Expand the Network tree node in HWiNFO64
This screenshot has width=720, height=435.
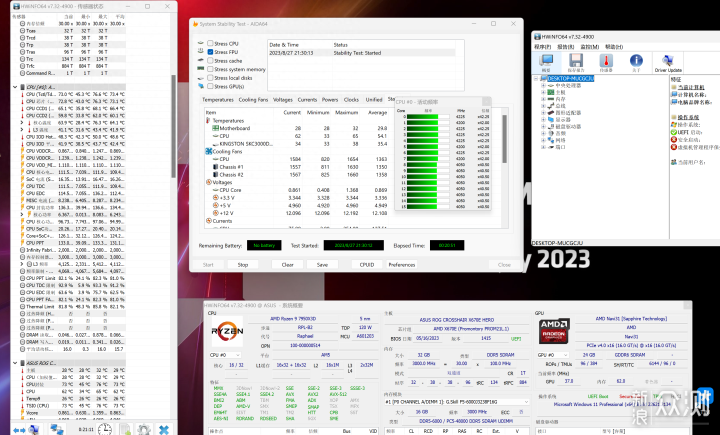[543, 140]
